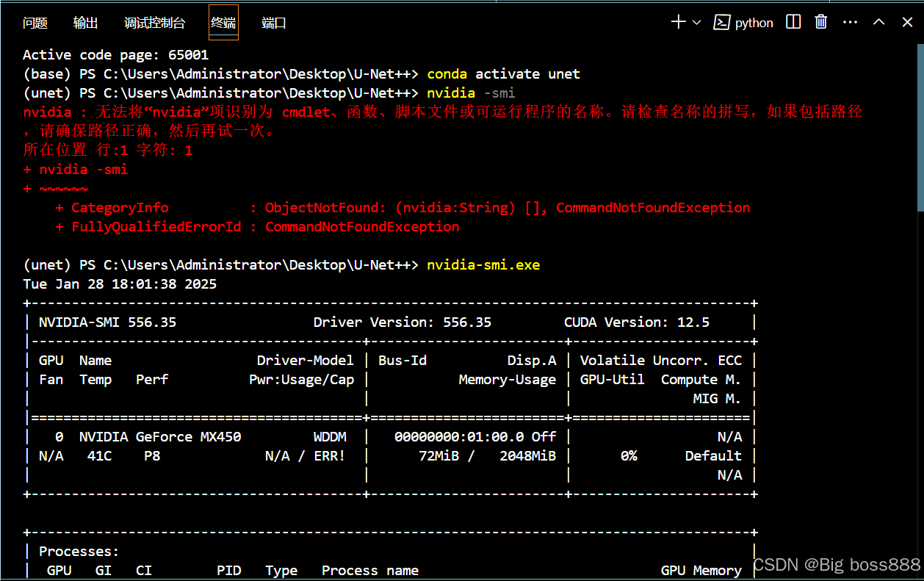Kill the active terminal with the trash icon

[821, 22]
